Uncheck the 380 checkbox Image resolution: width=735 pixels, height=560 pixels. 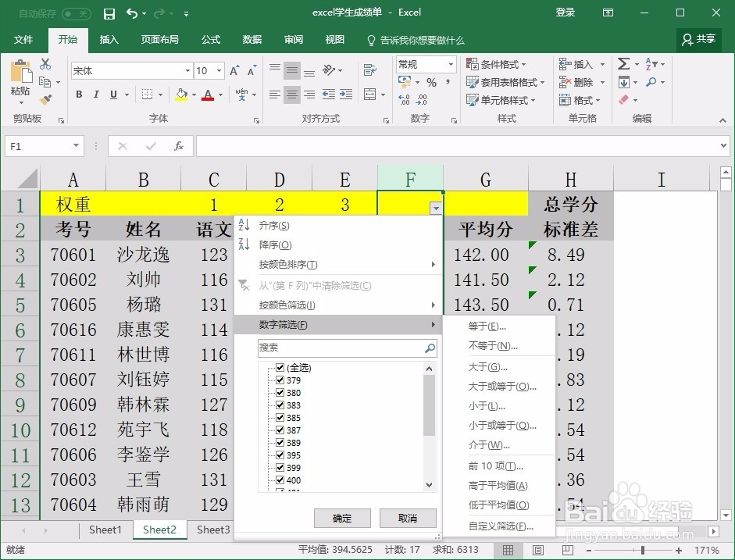pyautogui.click(x=280, y=393)
